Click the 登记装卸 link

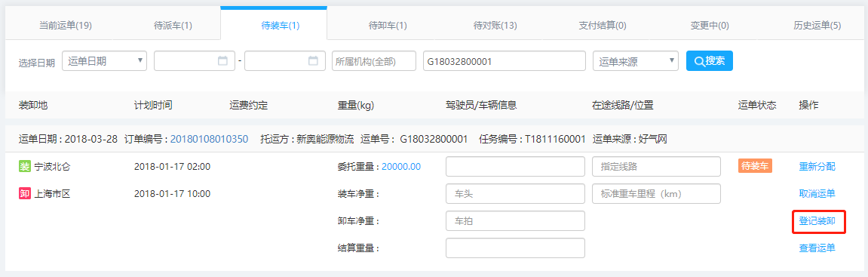pyautogui.click(x=817, y=221)
